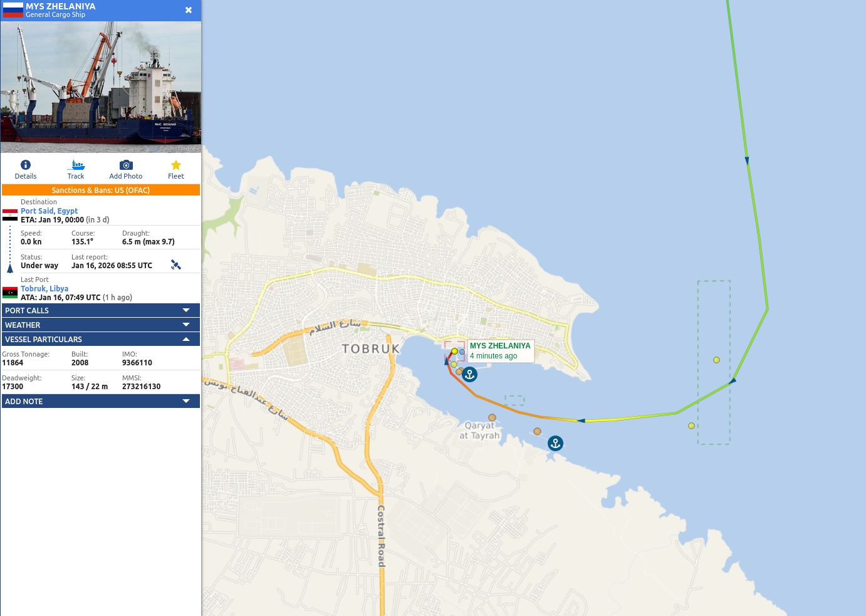Select the anchor port marker near Tobruk harbor
866x616 pixels.
click(x=469, y=375)
